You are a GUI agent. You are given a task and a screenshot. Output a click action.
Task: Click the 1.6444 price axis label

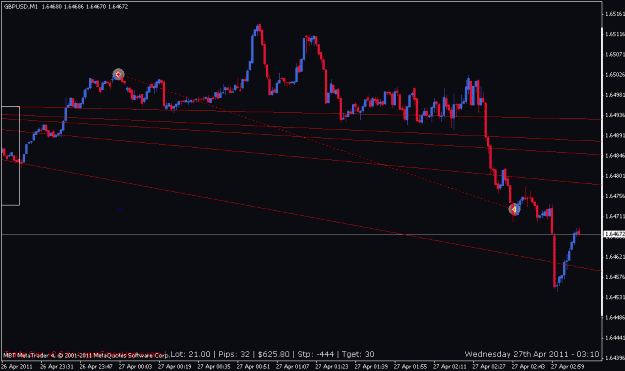coord(615,338)
